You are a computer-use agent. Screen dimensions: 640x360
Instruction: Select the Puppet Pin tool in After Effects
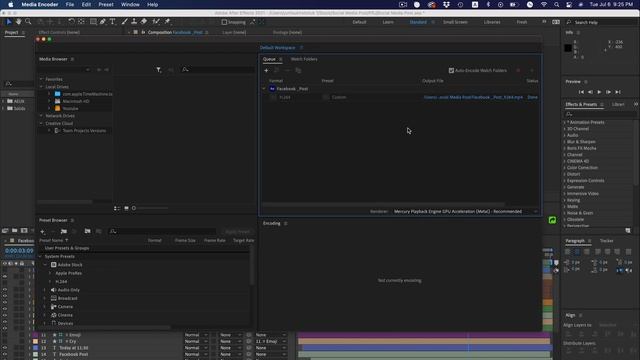(167, 22)
